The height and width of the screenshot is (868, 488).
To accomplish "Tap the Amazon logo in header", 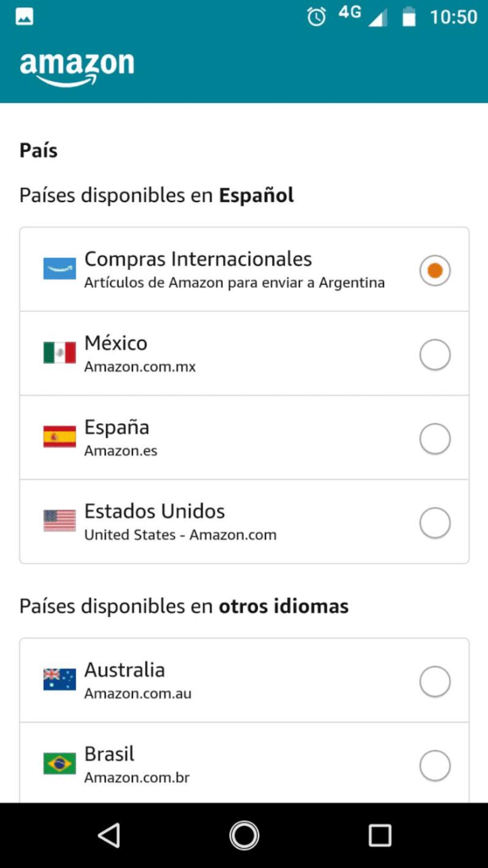I will [x=77, y=68].
